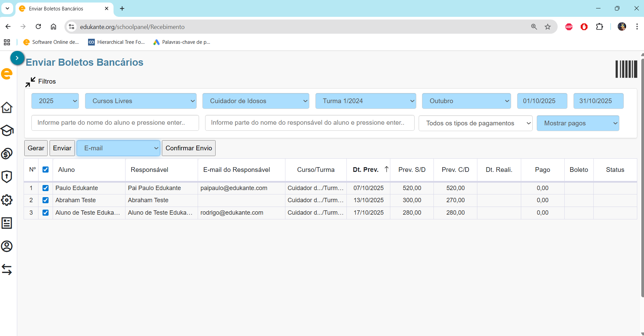Open the user profile icon in sidebar
The width and height of the screenshot is (644, 336).
coord(7,246)
